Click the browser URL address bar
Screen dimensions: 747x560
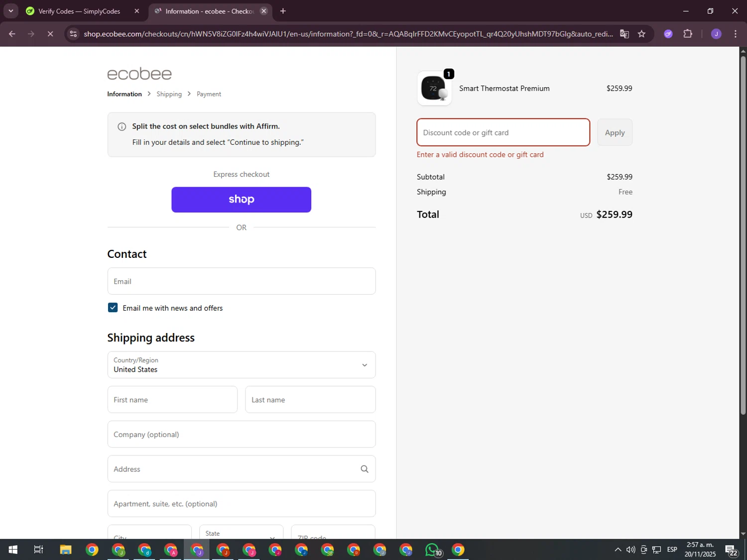click(348, 34)
